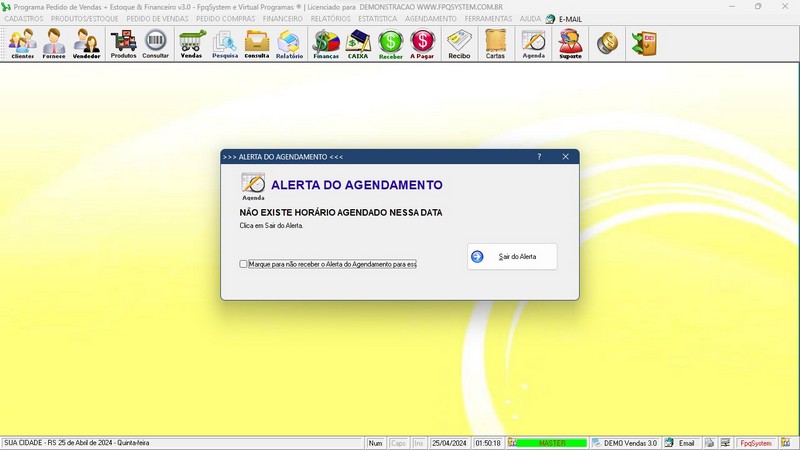The image size is (800, 450).
Task: Click the Ins indicator in the status bar
Action: [x=418, y=443]
